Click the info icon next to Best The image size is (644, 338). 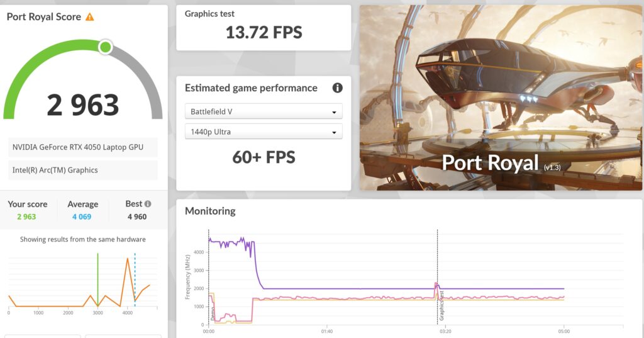tap(148, 203)
